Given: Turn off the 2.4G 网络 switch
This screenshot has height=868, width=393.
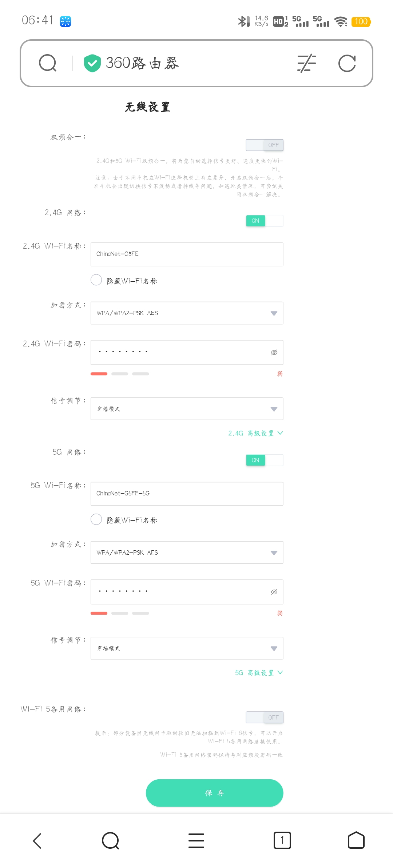Looking at the screenshot, I should pyautogui.click(x=265, y=221).
